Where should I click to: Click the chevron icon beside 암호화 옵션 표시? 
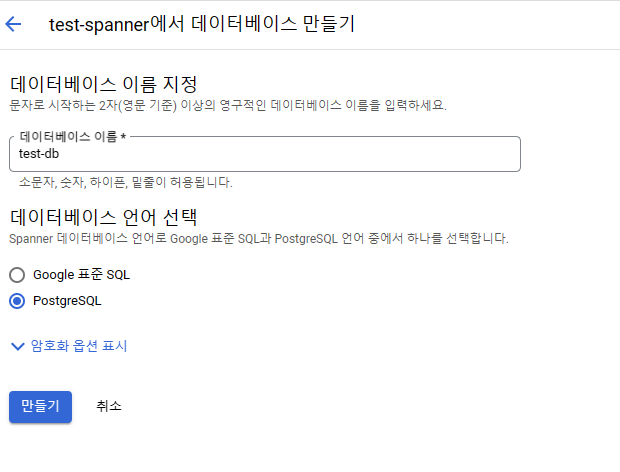(x=17, y=346)
